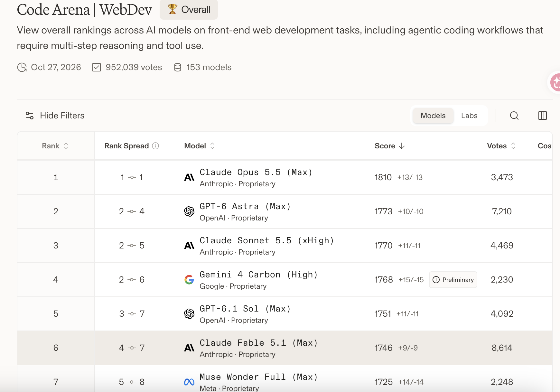
Task: Open Claude Sonnet 5.5 (xHigh) model
Action: (267, 240)
